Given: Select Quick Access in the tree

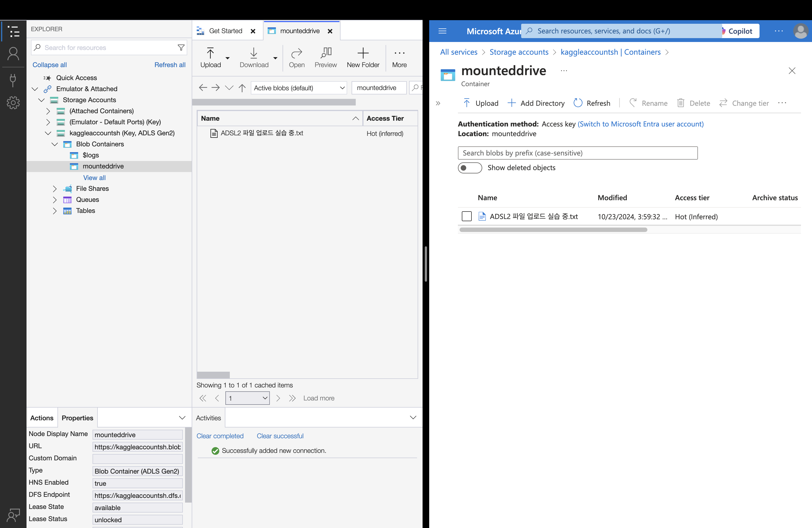Looking at the screenshot, I should (77, 78).
